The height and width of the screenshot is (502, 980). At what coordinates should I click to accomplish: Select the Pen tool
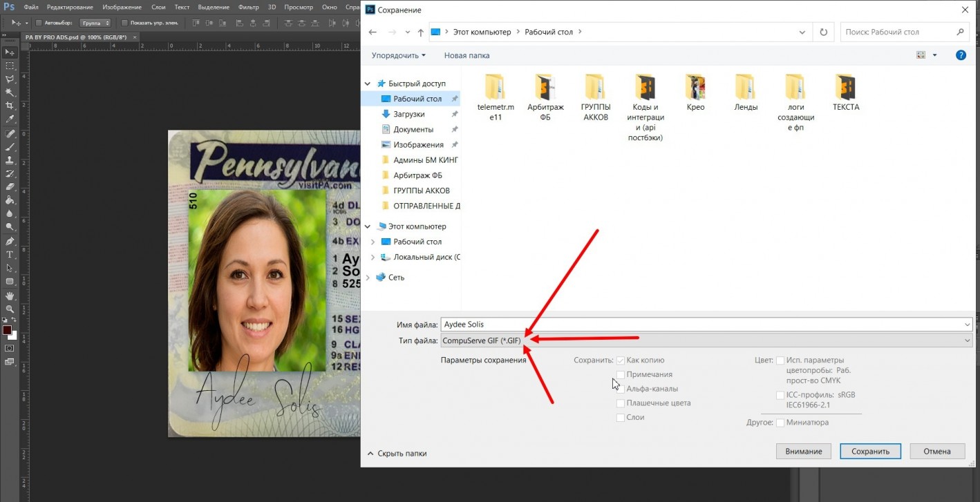tap(10, 242)
